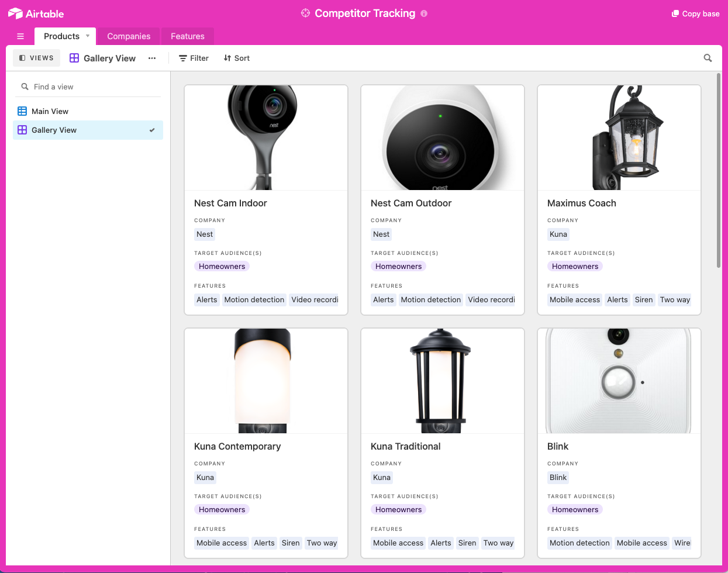Click the Kuna company tag on Kuna Contemporary
This screenshot has width=728, height=573.
[x=205, y=477]
